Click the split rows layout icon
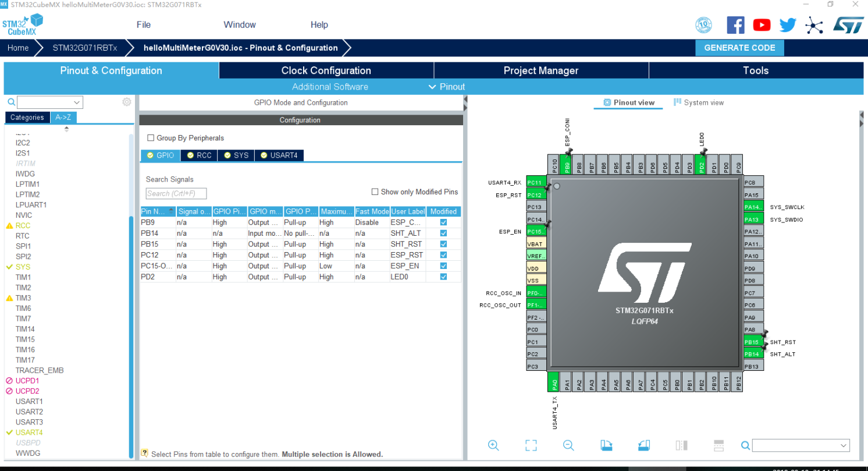868x471 pixels. (718, 445)
